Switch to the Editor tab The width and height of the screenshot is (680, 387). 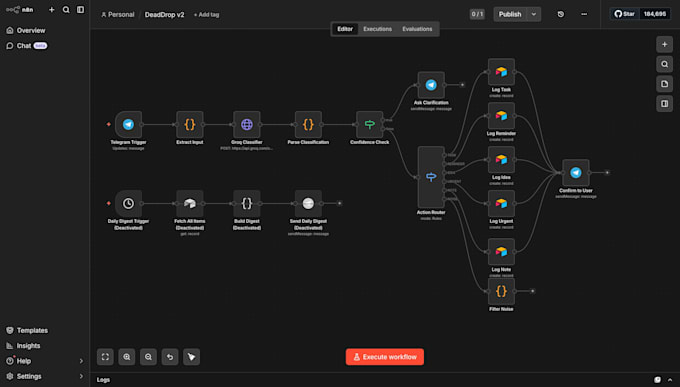[345, 29]
